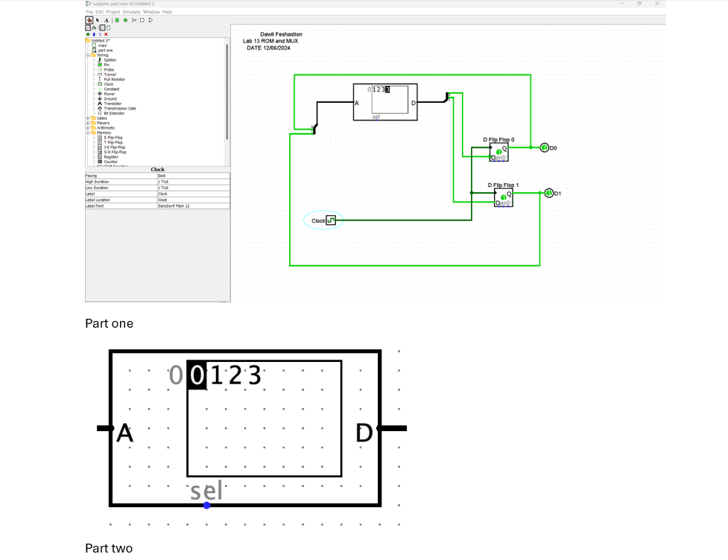The width and height of the screenshot is (728, 560).
Task: Select the Poke tool
Action: pyautogui.click(x=89, y=20)
